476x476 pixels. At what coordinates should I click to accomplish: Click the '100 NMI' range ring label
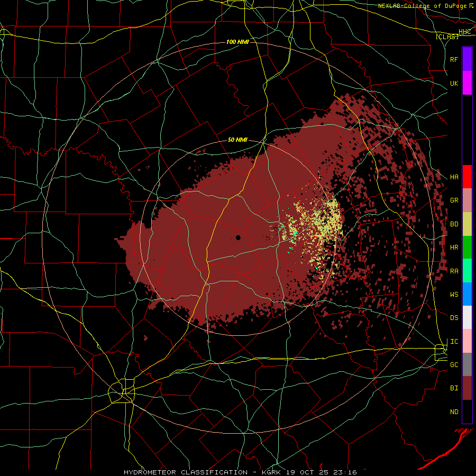pos(237,42)
